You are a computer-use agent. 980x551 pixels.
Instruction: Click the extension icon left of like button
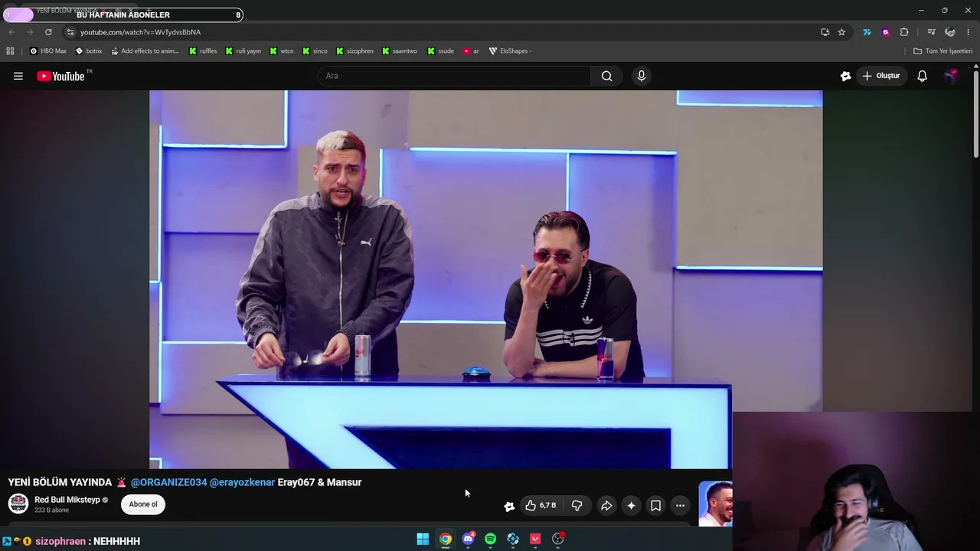point(509,506)
